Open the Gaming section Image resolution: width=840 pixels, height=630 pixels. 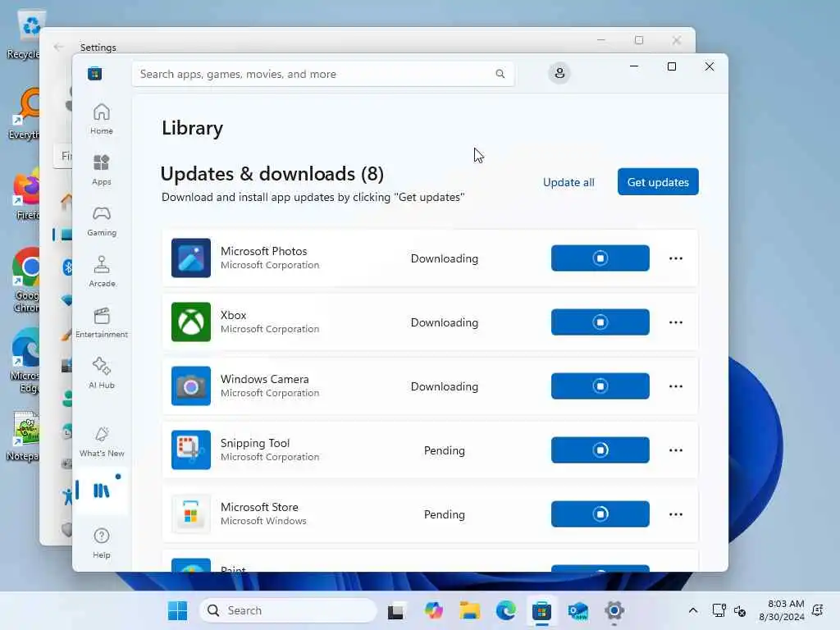(x=101, y=221)
